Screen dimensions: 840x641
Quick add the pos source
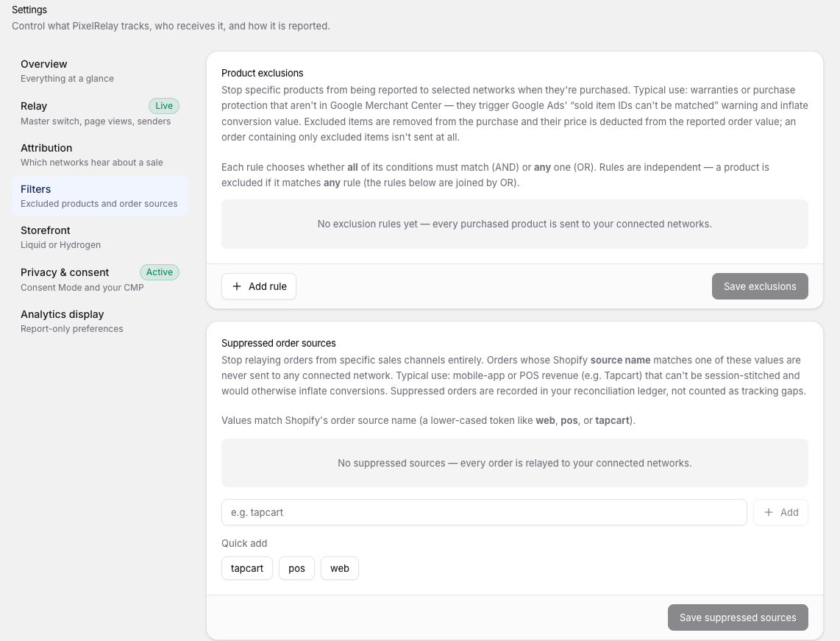pos(296,568)
